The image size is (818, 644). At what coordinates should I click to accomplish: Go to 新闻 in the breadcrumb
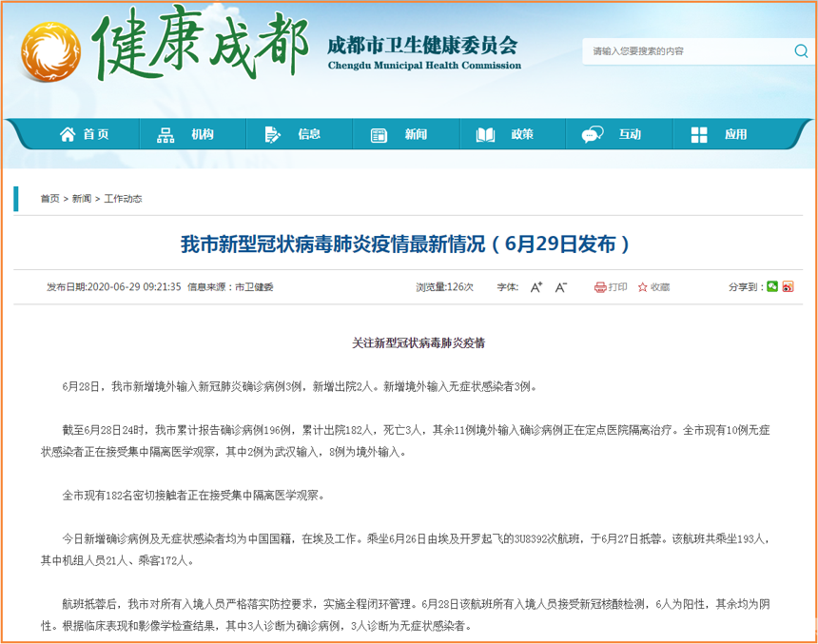click(x=82, y=198)
